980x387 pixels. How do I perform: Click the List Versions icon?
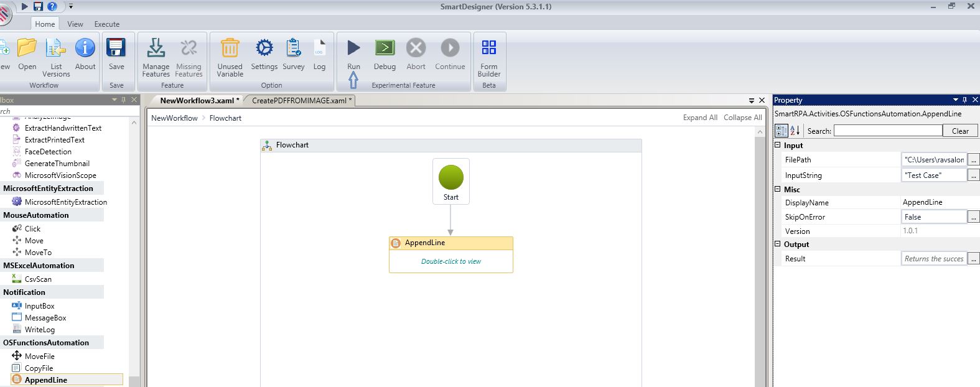[x=56, y=49]
